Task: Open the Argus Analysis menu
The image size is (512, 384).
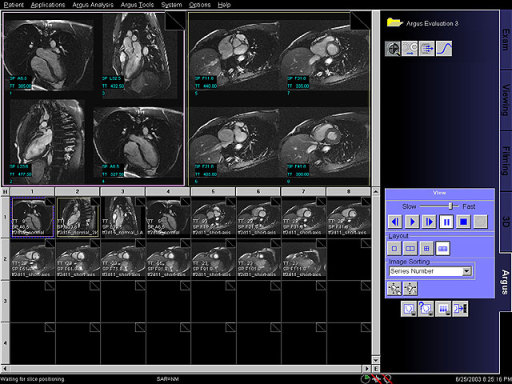Action: click(93, 5)
